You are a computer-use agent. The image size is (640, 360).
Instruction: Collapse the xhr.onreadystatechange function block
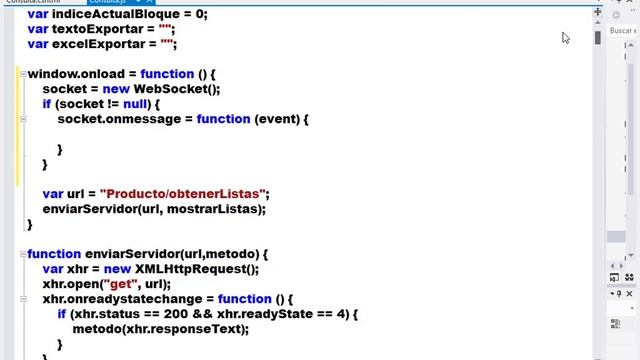point(23,299)
